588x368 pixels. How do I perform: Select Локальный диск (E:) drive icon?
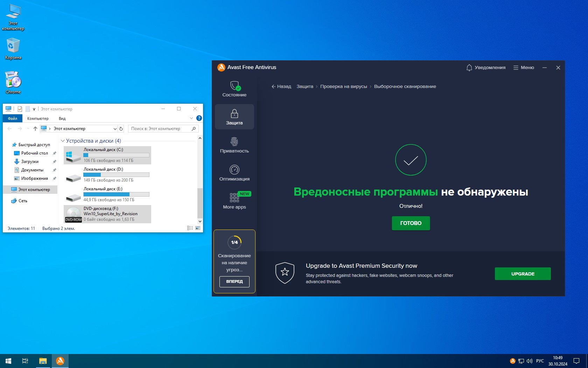point(73,198)
